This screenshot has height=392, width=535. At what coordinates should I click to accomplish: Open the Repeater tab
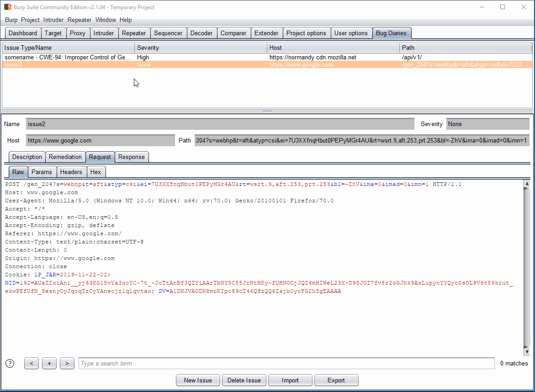pyautogui.click(x=134, y=33)
